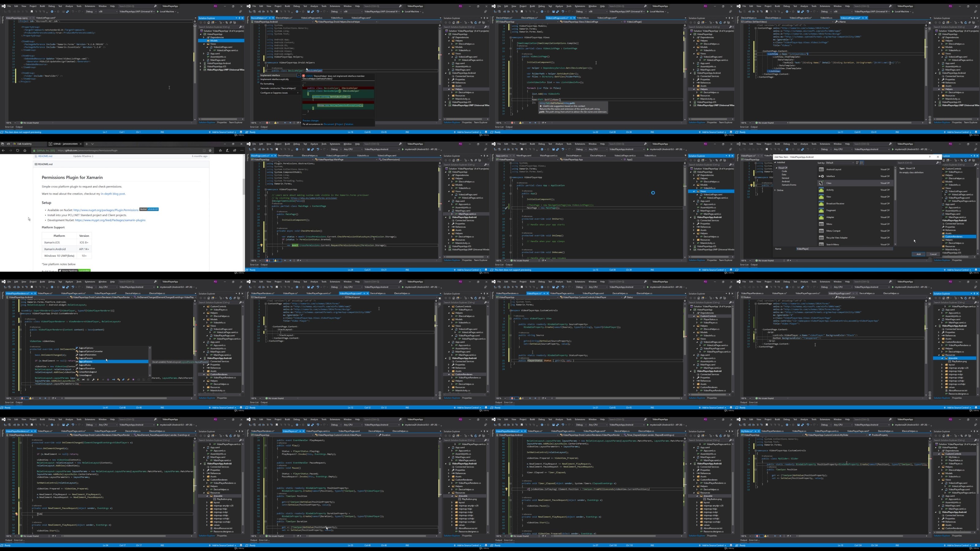The height and width of the screenshot is (551, 980).
Task: Click the Preview changes link in the quick-actions popup
Action: 311,121
